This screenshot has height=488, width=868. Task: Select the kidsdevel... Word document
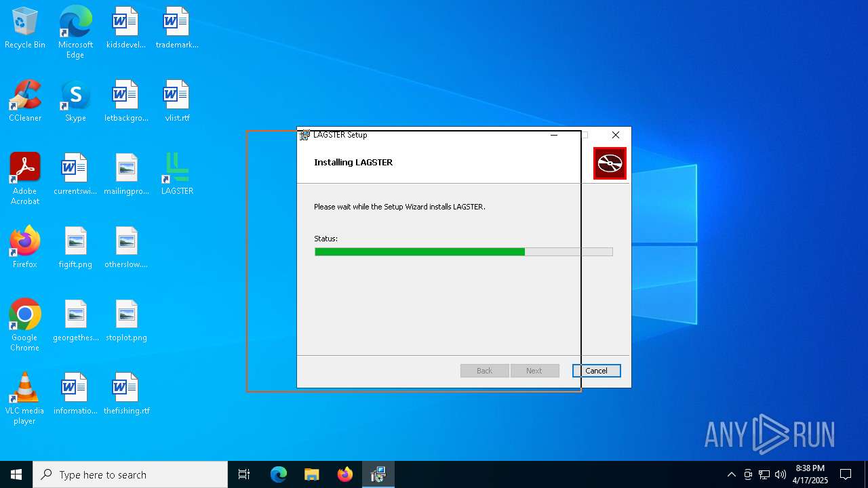pyautogui.click(x=125, y=28)
